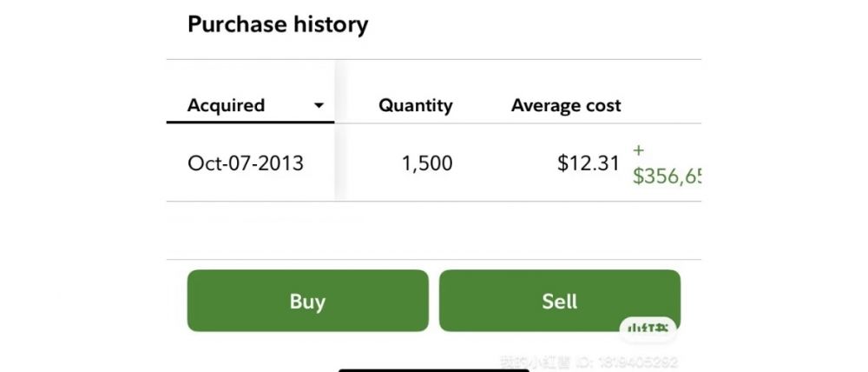Select the Average cost column header
The image size is (868, 372).
point(566,106)
